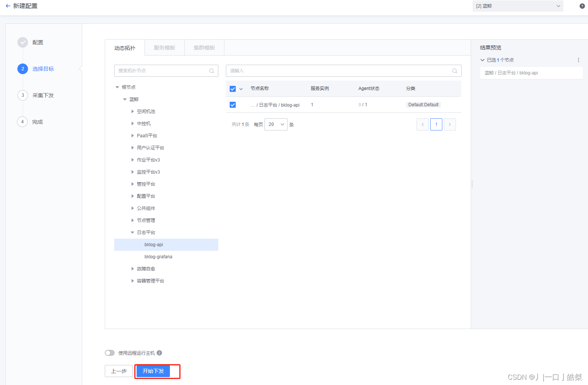The height and width of the screenshot is (385, 588).
Task: Click the result preview panel resize handle
Action: tap(472, 184)
